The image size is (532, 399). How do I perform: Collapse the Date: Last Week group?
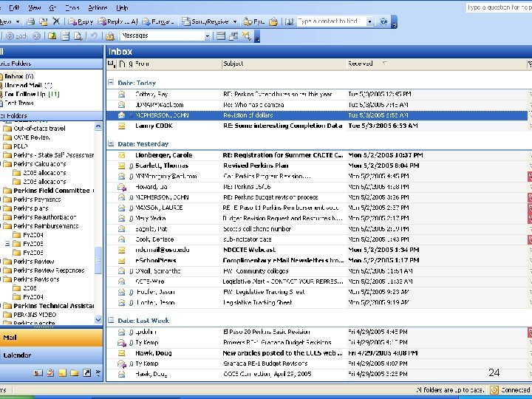111,320
